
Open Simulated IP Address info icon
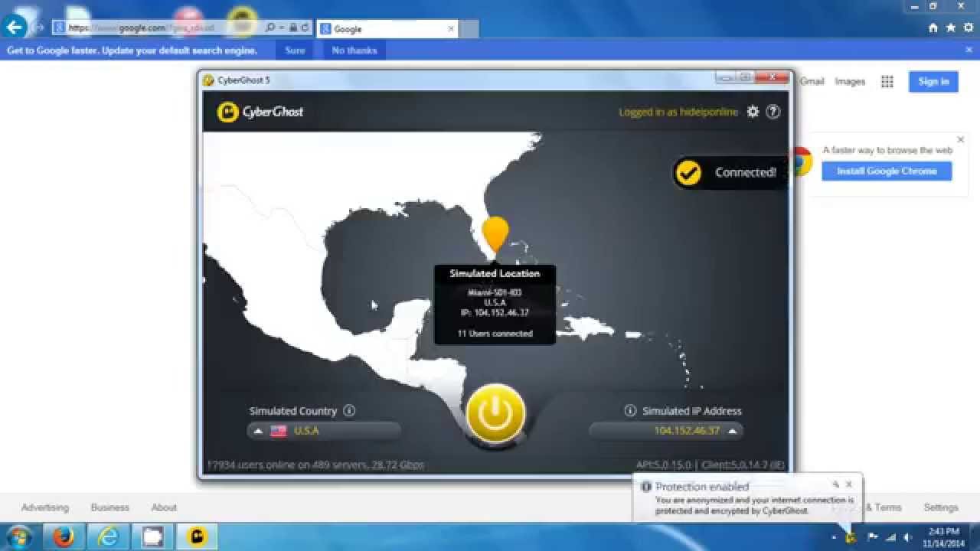630,411
